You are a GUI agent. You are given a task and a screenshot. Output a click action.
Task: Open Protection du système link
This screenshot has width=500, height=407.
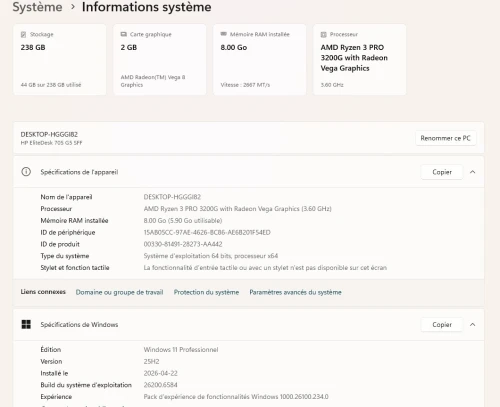click(206, 292)
